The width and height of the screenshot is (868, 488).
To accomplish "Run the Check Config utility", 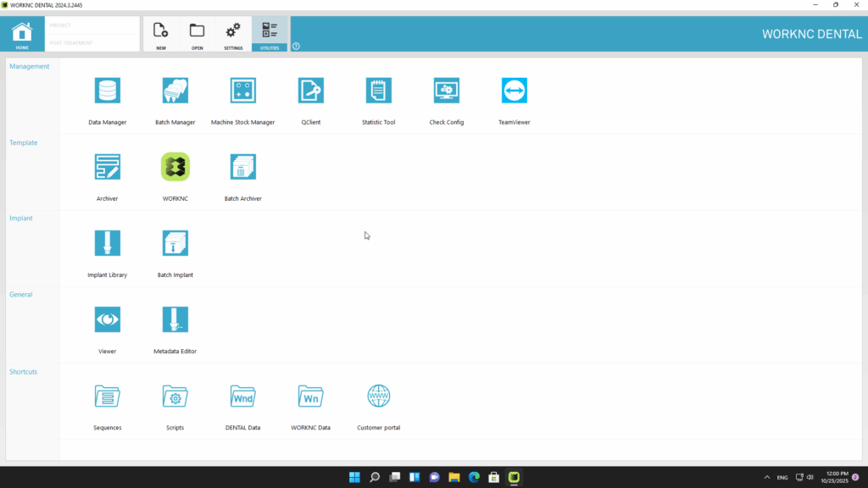I will 447,91.
